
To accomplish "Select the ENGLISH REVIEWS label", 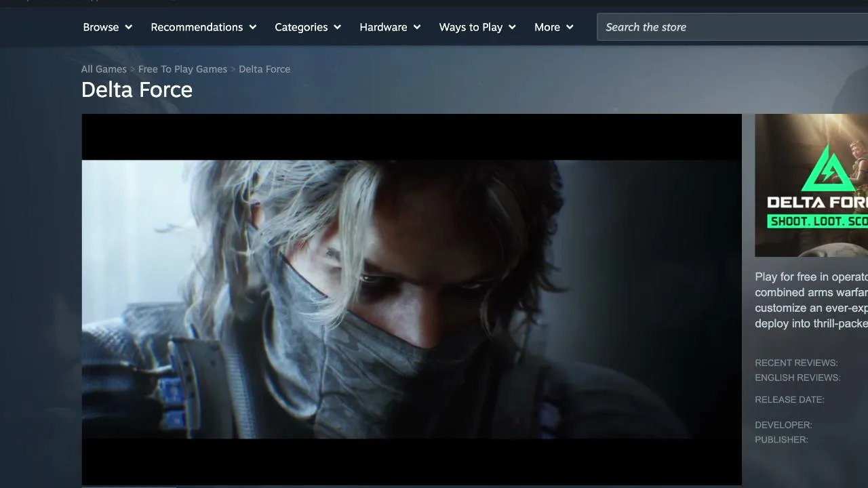I will coord(797,378).
